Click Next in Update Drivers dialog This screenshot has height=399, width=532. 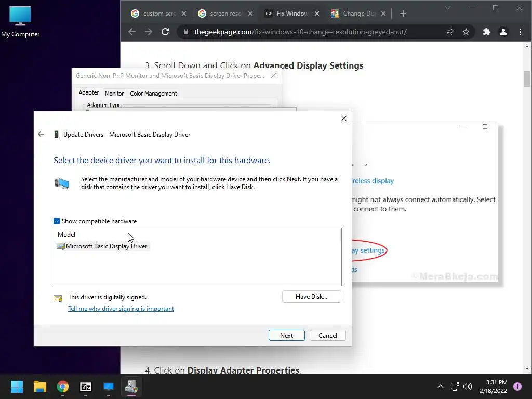287,335
